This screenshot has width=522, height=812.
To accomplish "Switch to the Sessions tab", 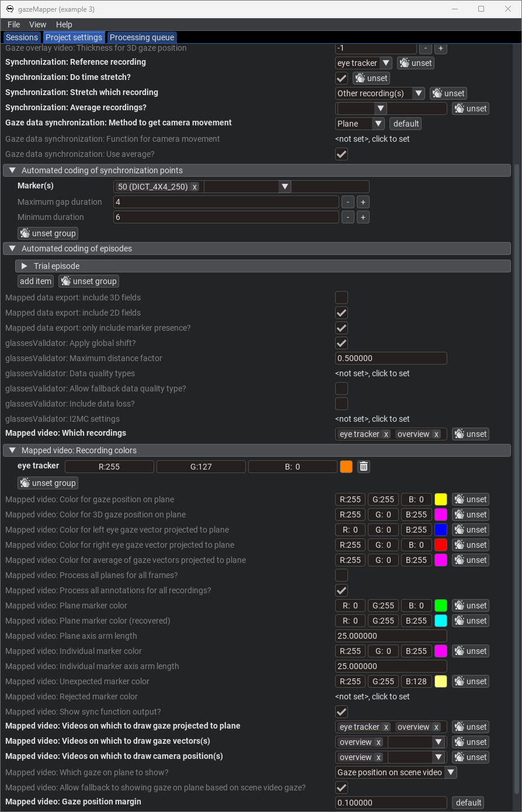I will pos(22,37).
